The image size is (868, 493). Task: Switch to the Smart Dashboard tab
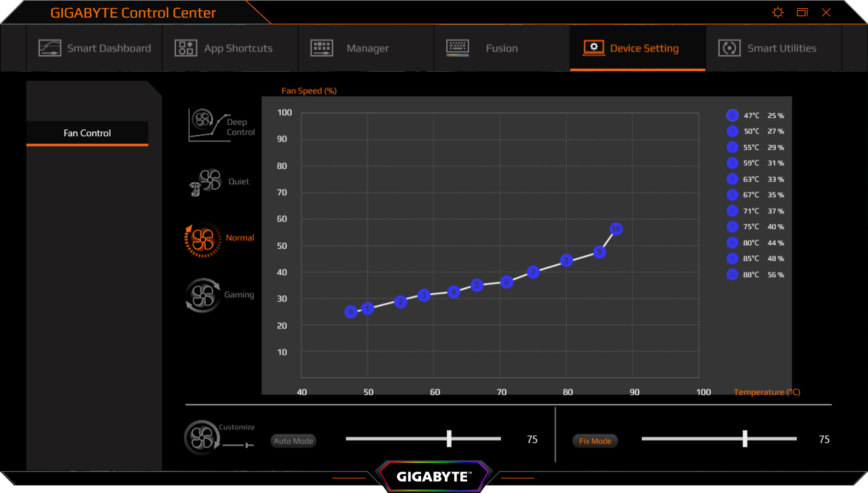[x=95, y=48]
